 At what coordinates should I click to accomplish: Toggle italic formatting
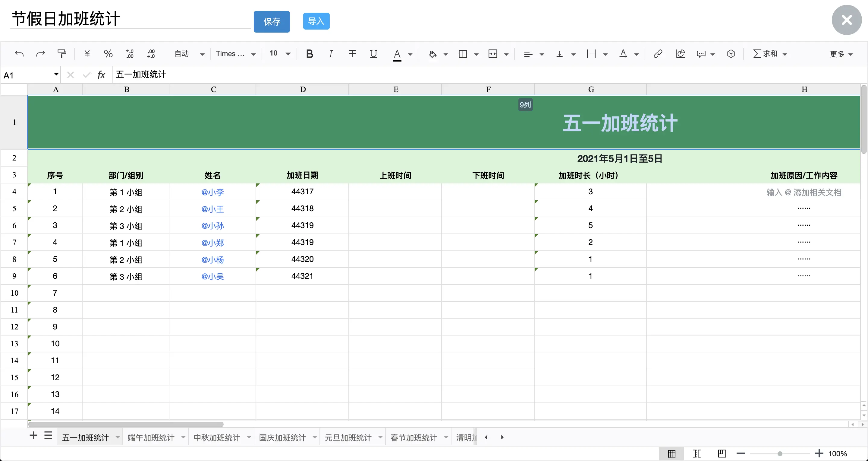point(331,54)
